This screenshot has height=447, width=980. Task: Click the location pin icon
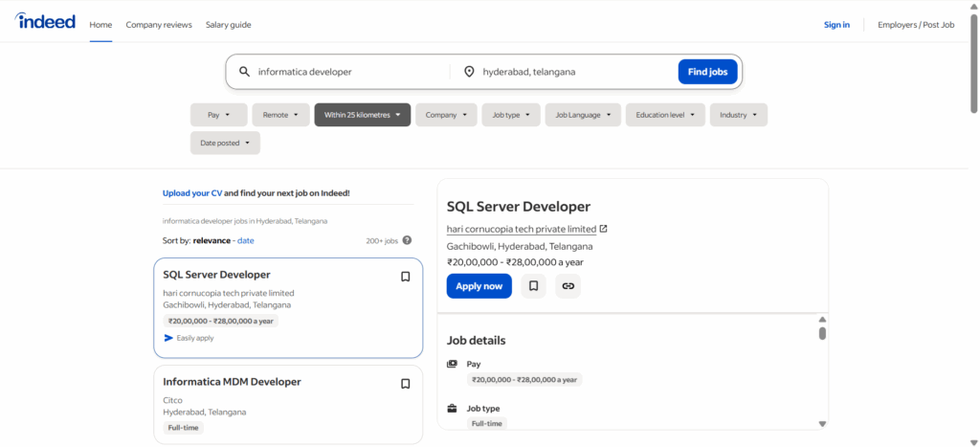469,72
